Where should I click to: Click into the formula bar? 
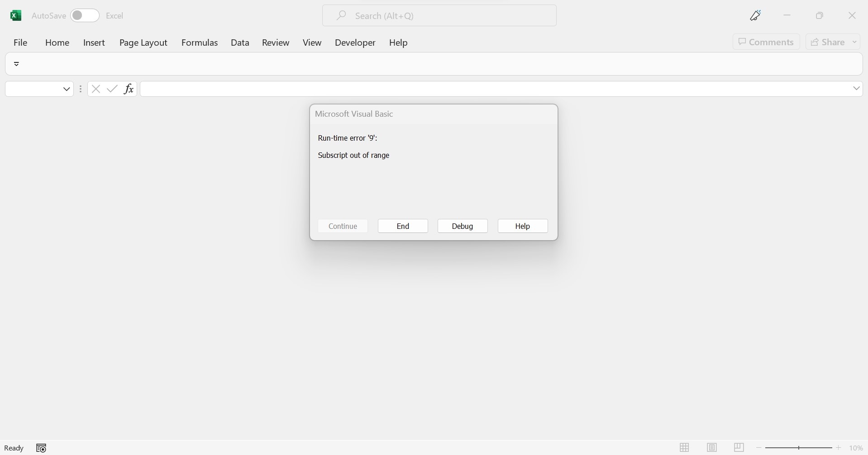point(495,89)
